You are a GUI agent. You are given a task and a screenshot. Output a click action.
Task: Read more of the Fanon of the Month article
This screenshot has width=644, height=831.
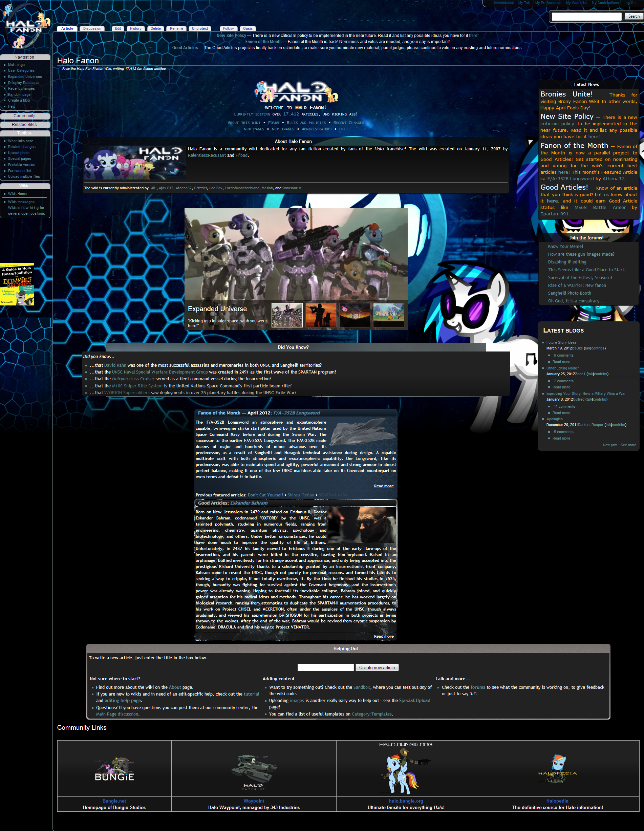pos(384,486)
